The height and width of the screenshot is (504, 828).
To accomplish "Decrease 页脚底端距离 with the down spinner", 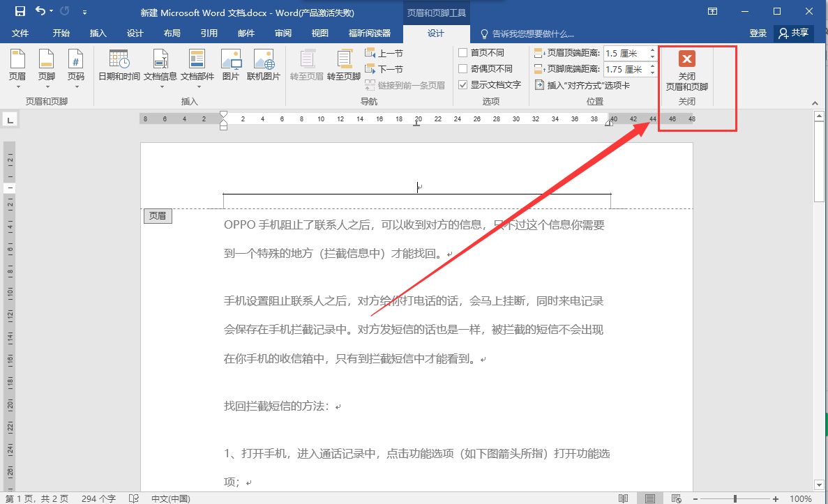I will click(x=653, y=72).
